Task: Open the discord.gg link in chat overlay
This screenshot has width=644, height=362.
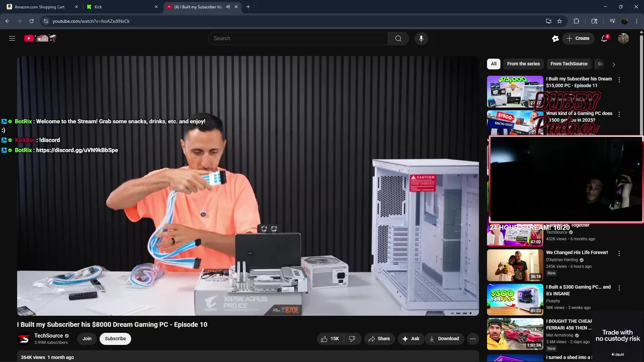Action: (77, 150)
